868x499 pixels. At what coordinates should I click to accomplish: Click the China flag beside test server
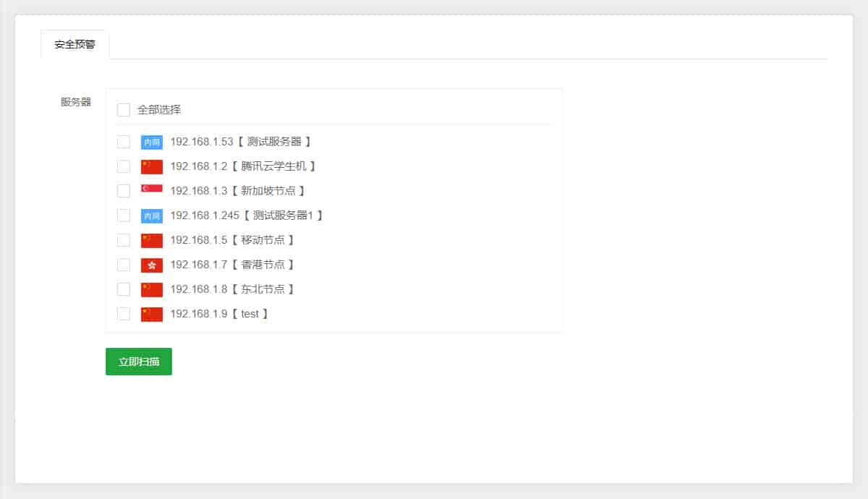[x=152, y=315]
